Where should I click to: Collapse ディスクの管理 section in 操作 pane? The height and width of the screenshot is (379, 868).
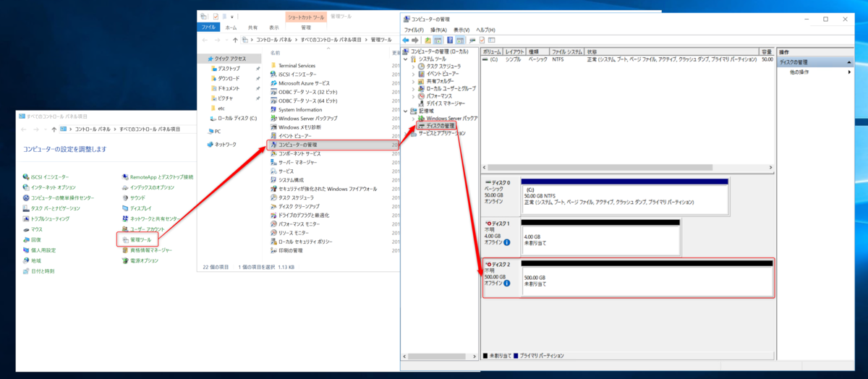point(849,62)
